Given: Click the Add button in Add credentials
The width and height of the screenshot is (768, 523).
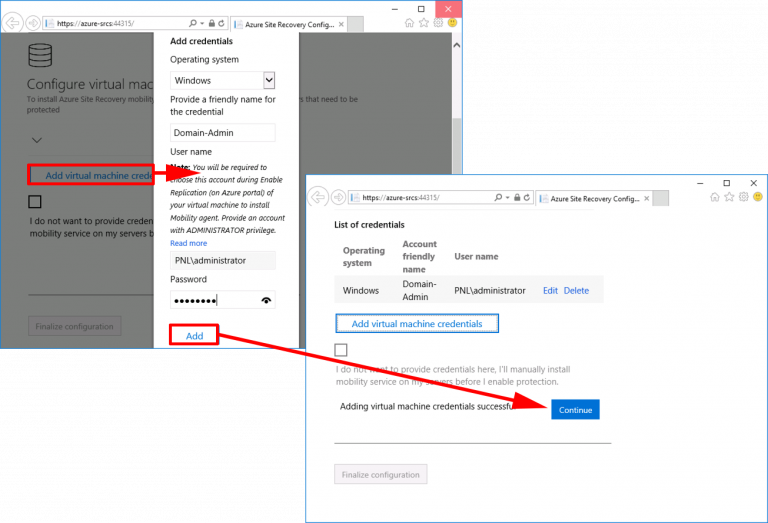Looking at the screenshot, I should tap(194, 335).
